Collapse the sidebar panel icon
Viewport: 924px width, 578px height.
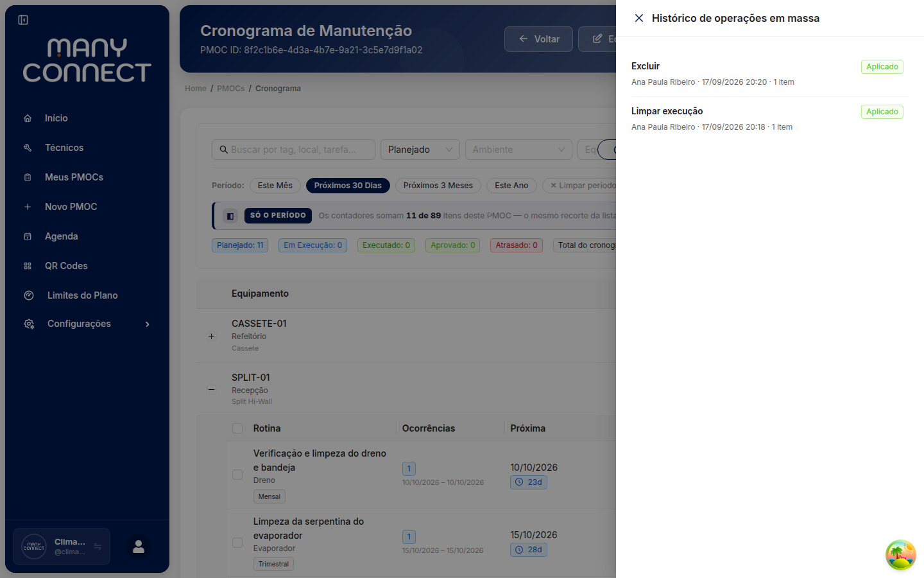(x=23, y=20)
